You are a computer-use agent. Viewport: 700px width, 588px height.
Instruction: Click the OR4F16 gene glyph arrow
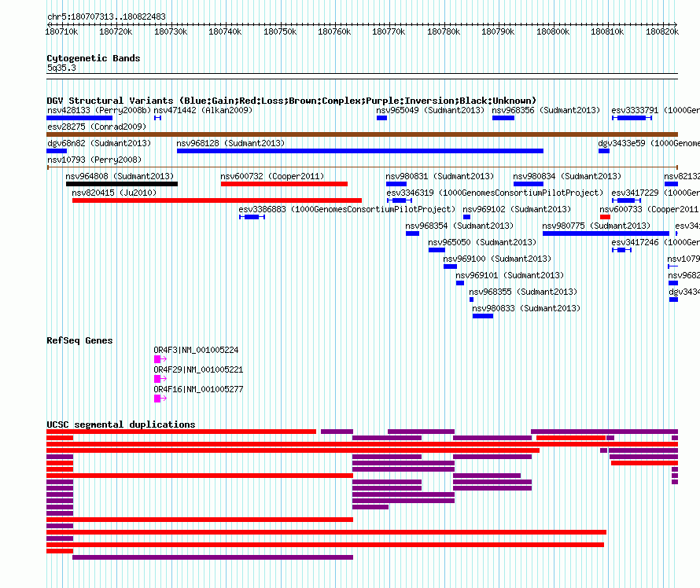160,399
